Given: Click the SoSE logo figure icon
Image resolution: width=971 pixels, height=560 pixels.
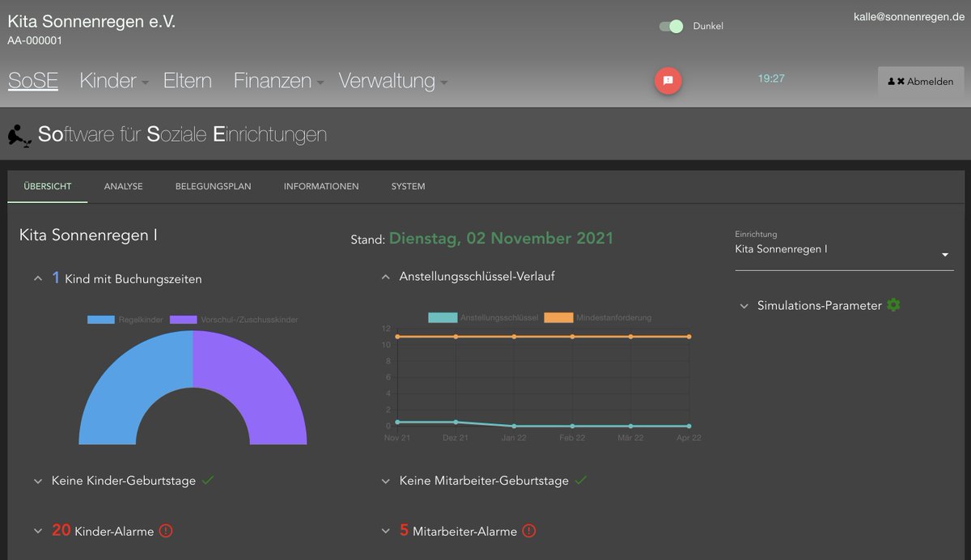Looking at the screenshot, I should pos(20,134).
